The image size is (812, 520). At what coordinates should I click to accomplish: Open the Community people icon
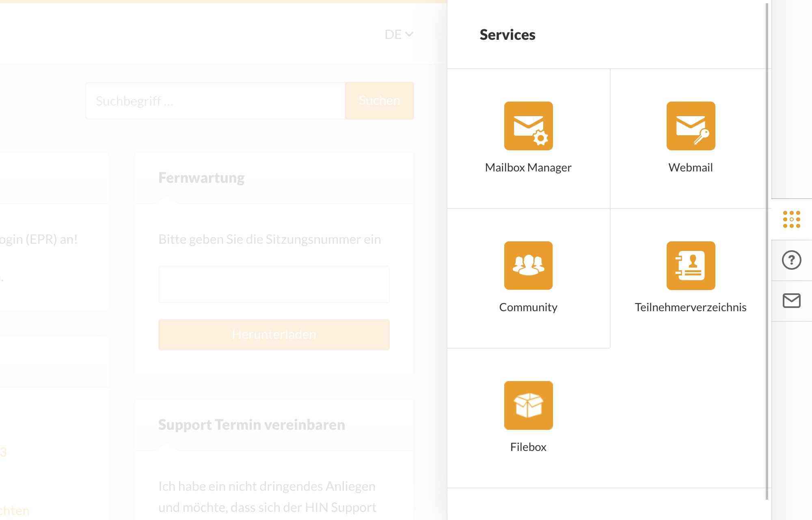[528, 266]
